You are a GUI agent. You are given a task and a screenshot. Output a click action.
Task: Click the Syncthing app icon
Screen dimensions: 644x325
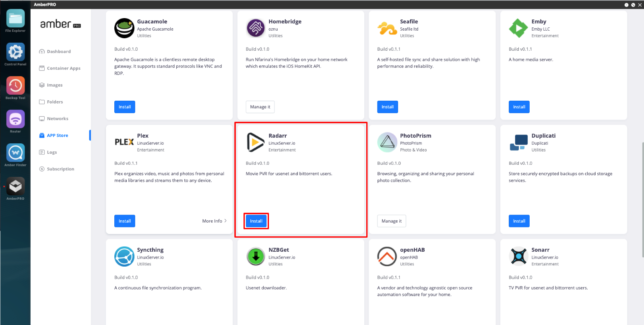[124, 257]
